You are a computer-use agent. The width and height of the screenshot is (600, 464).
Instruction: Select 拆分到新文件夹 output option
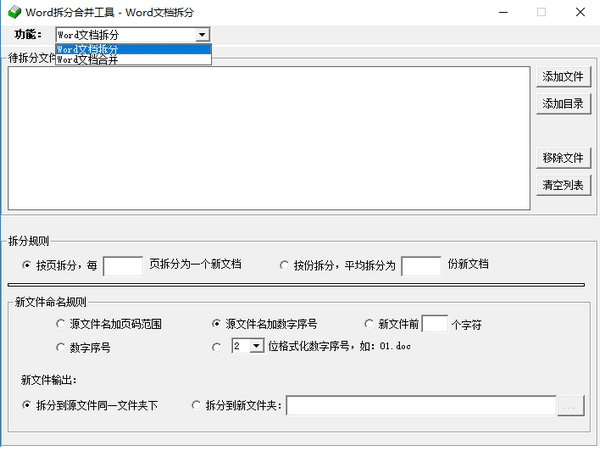click(x=196, y=405)
